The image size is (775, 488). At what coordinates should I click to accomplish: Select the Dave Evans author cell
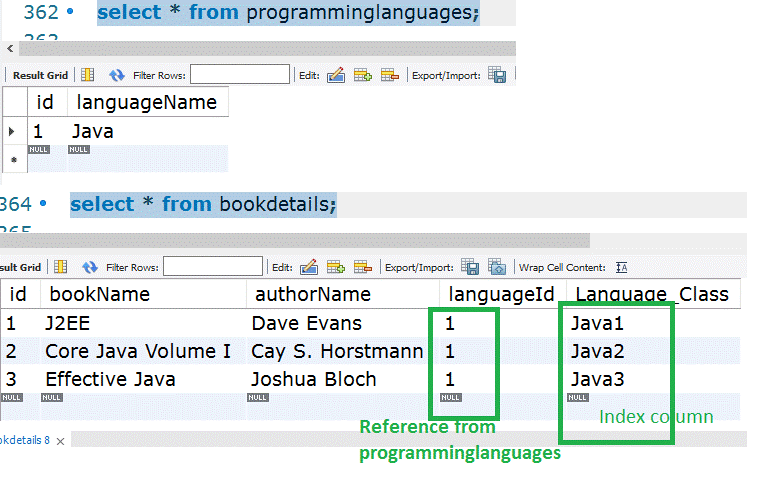point(343,323)
